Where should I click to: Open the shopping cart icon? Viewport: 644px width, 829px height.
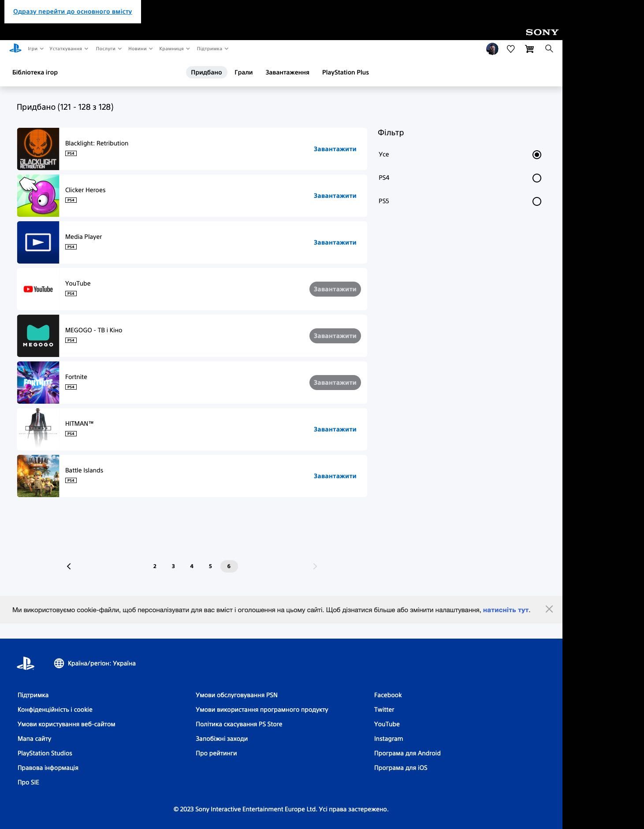[530, 49]
